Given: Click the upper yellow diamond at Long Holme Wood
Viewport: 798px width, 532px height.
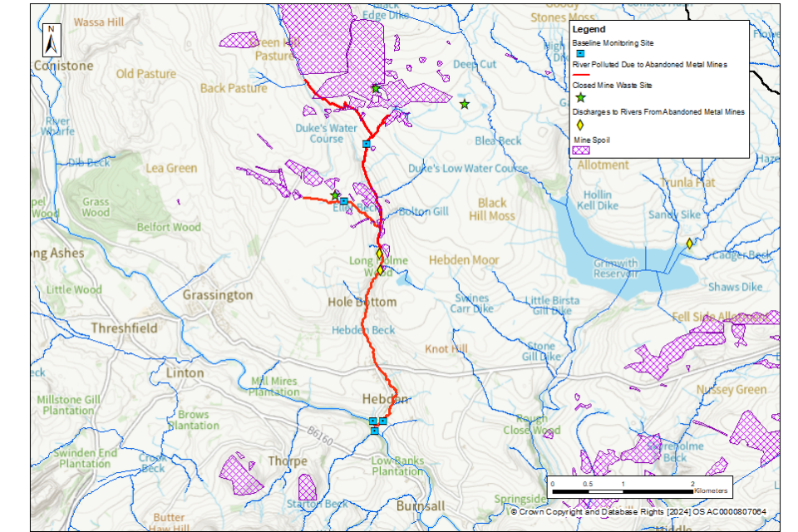Looking at the screenshot, I should pos(379,254).
